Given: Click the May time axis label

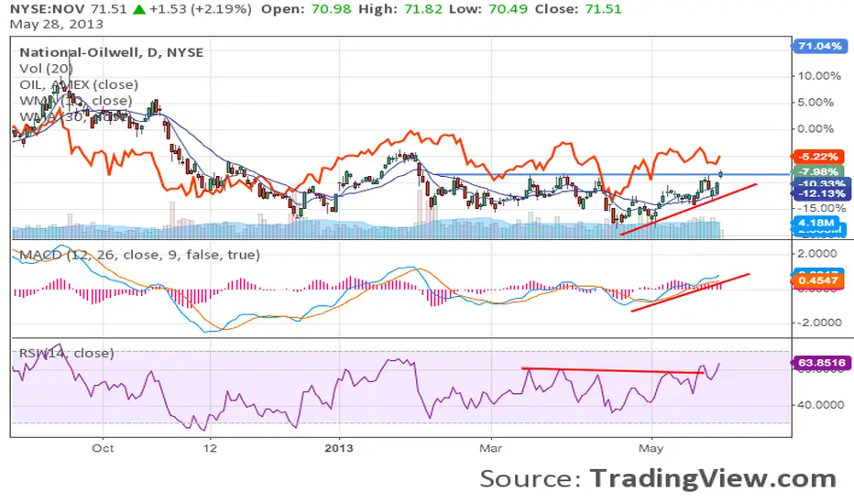Looking at the screenshot, I should coord(651,448).
